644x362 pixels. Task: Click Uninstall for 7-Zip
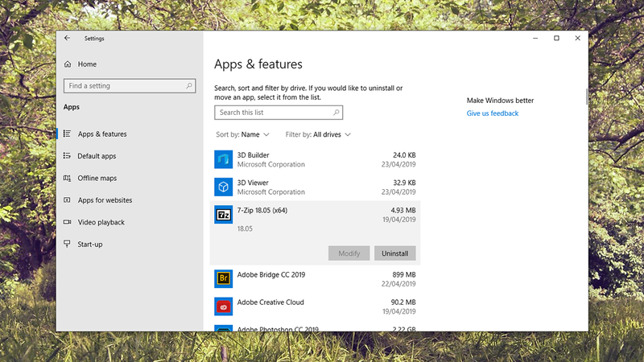point(394,253)
